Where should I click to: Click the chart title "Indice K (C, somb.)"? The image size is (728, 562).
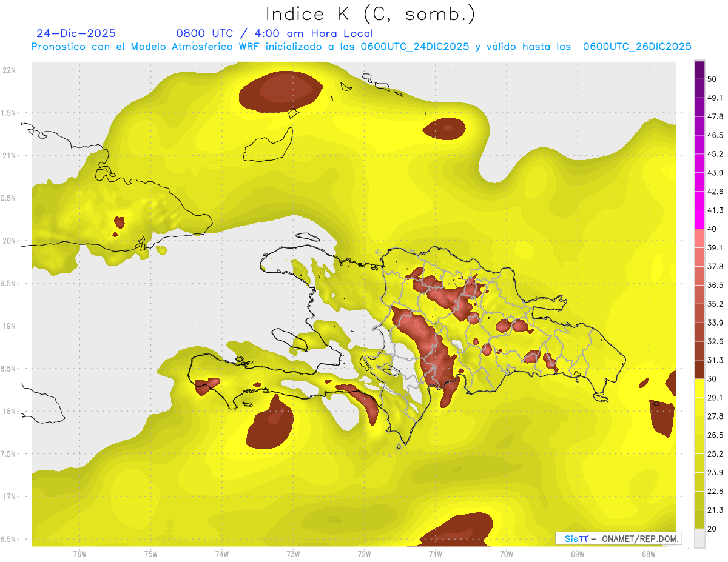(x=371, y=14)
